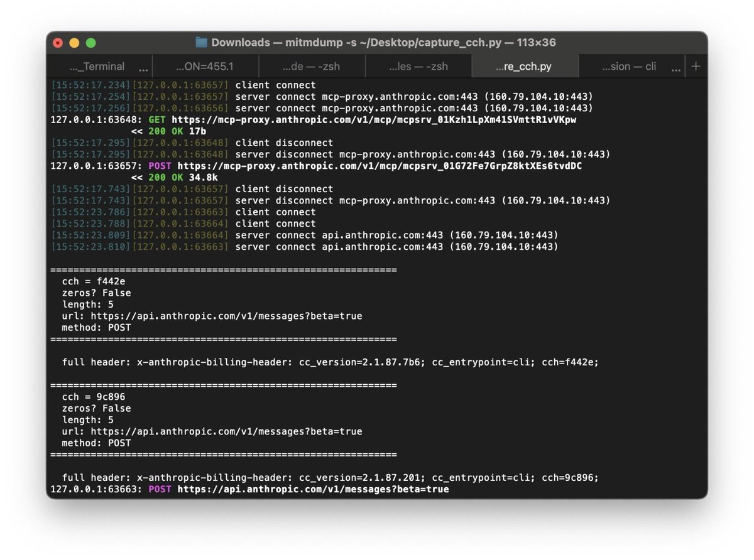Click the 'cch = f442e' line
The height and width of the screenshot is (560, 754).
click(x=94, y=281)
